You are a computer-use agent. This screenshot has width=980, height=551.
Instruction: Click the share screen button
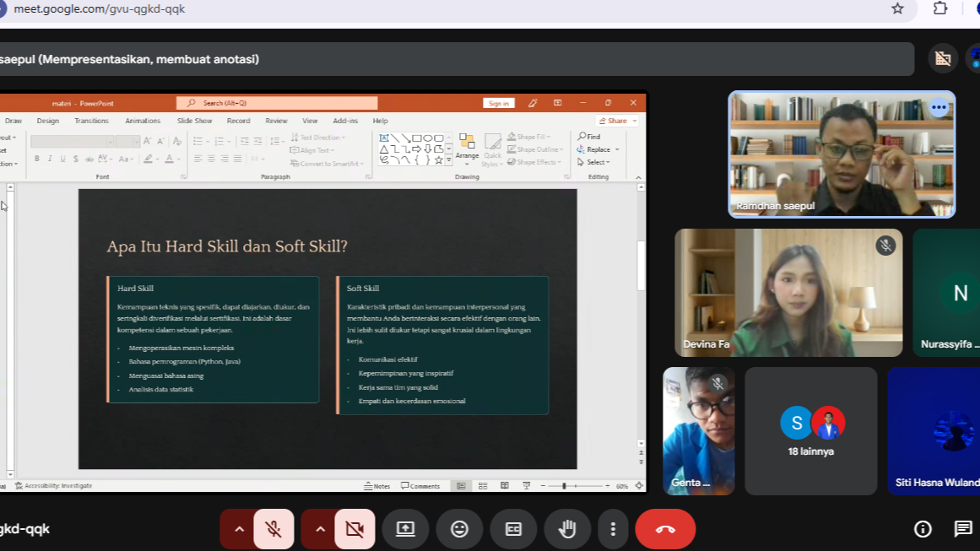coord(405,529)
